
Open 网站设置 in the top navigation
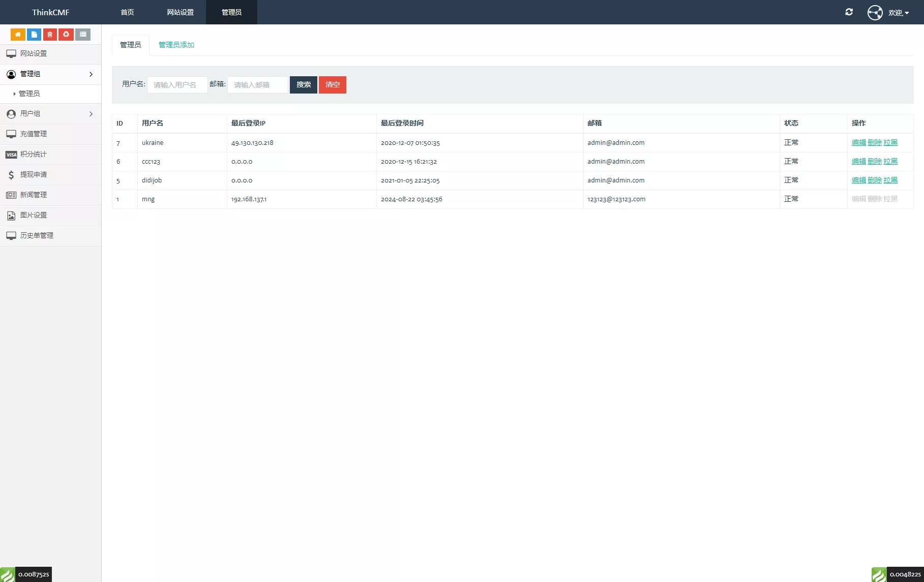pyautogui.click(x=180, y=12)
